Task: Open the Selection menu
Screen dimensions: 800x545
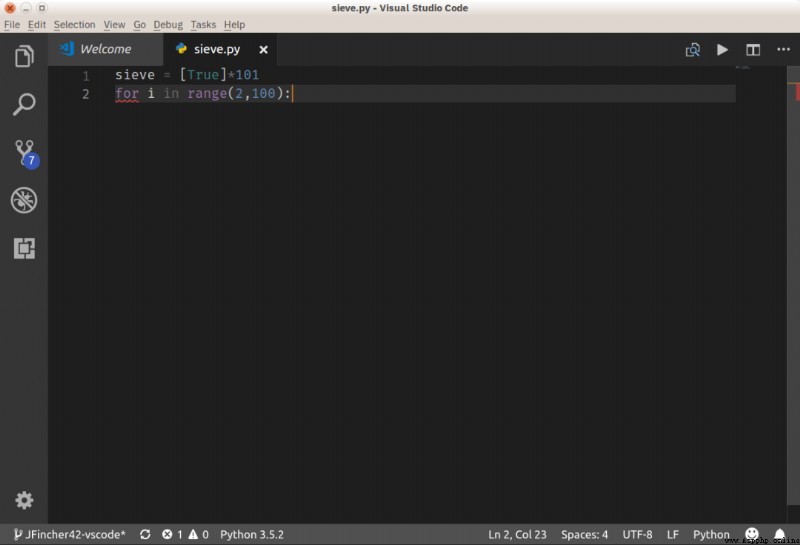Action: click(74, 24)
